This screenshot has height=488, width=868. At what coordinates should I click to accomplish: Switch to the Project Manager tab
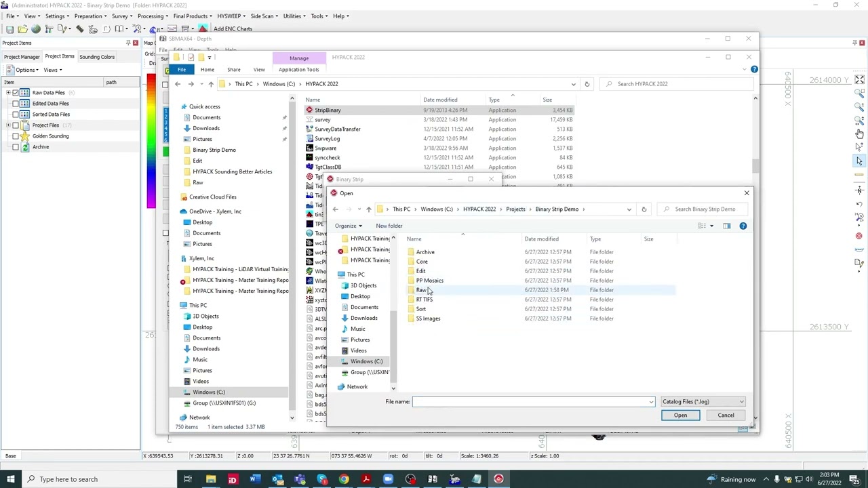pos(22,57)
